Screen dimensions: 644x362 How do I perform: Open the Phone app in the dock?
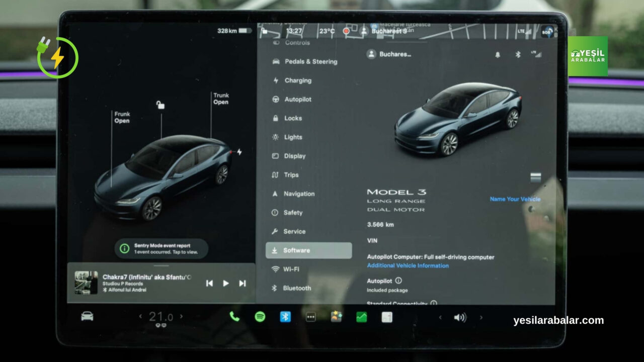point(234,316)
